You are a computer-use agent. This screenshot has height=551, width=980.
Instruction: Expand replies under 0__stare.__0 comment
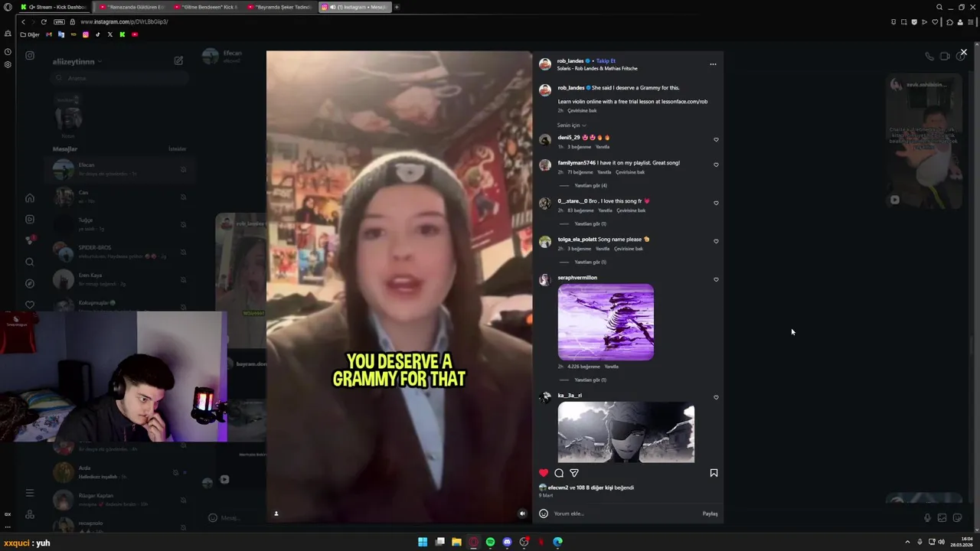click(x=590, y=223)
